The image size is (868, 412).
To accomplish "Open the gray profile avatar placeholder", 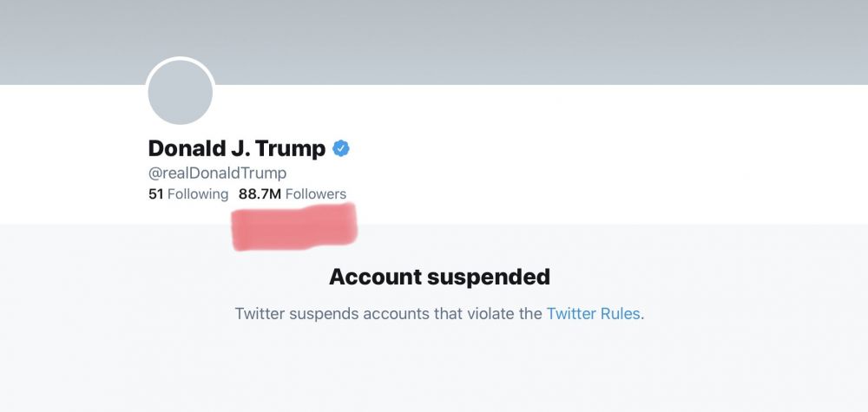I will pos(181,92).
